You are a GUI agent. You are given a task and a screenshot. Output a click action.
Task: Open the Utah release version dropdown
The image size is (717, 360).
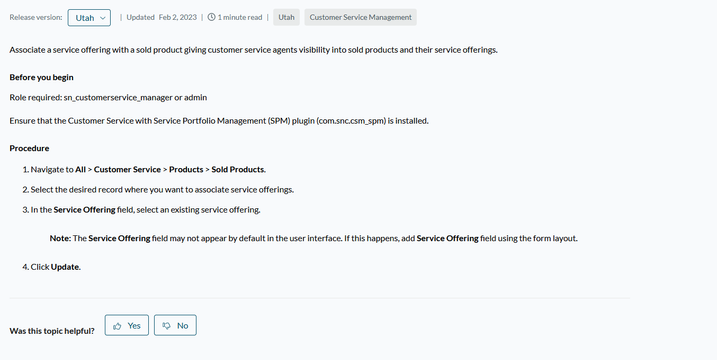(89, 18)
